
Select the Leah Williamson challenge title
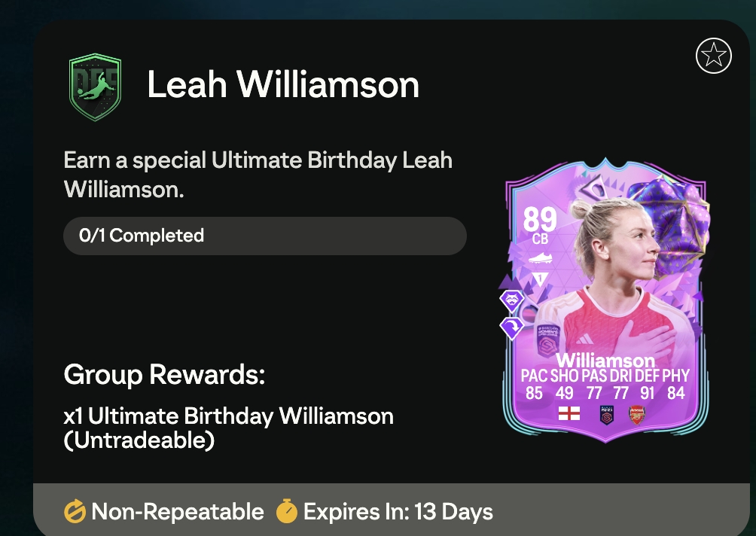click(x=283, y=85)
